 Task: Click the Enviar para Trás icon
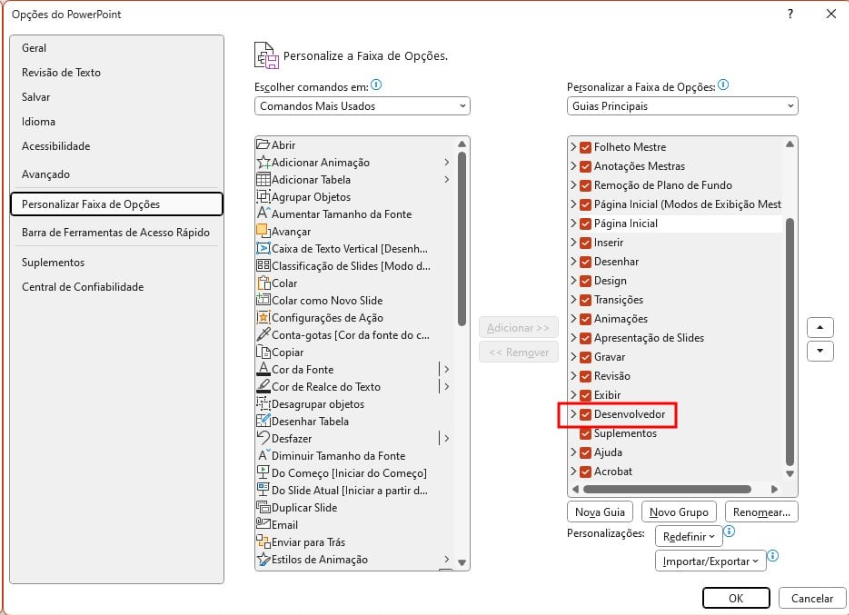pos(263,542)
